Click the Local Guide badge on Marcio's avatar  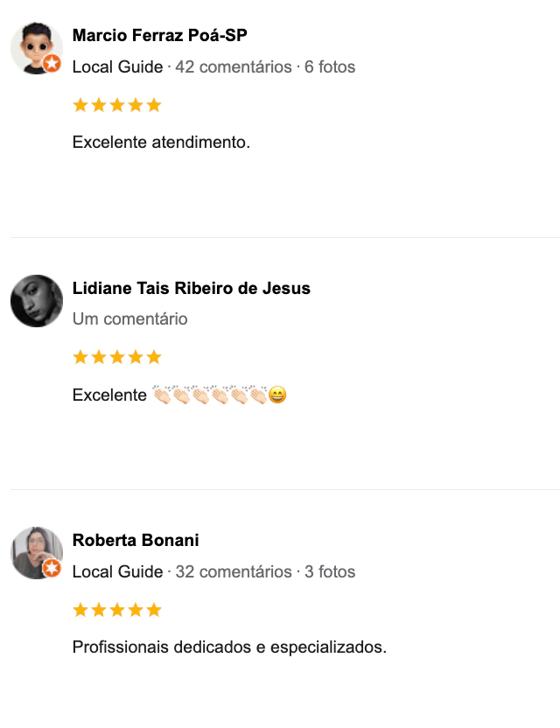(52, 64)
